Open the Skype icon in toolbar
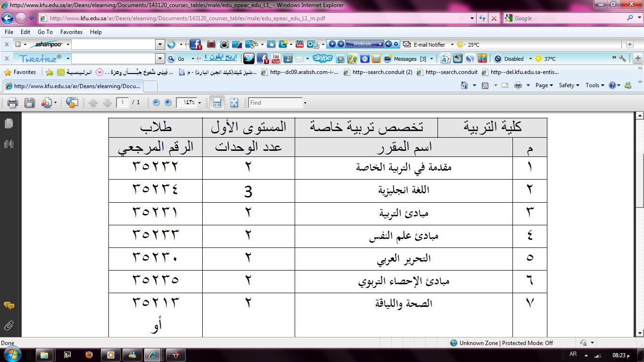 pos(322,59)
